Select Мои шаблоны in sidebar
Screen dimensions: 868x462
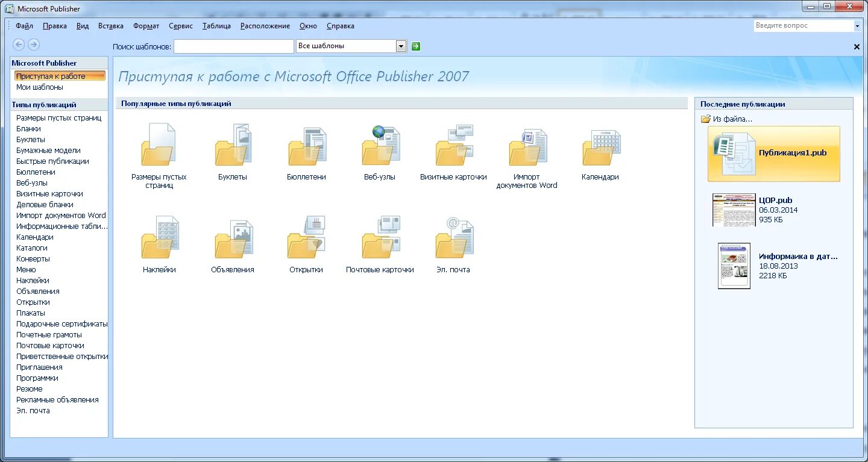[x=40, y=87]
